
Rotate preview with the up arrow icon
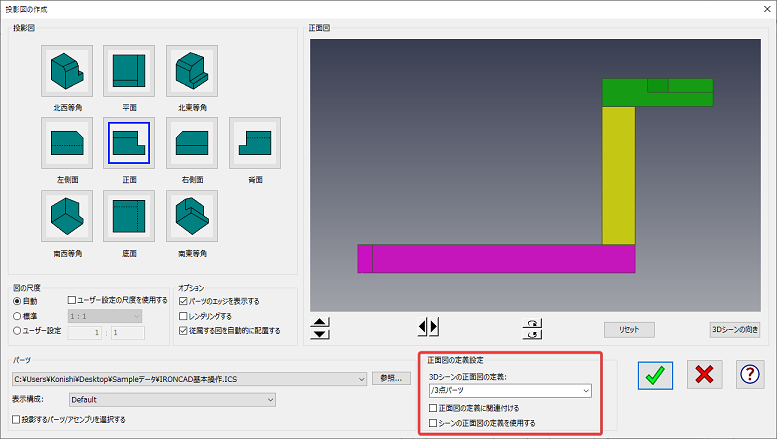point(320,323)
